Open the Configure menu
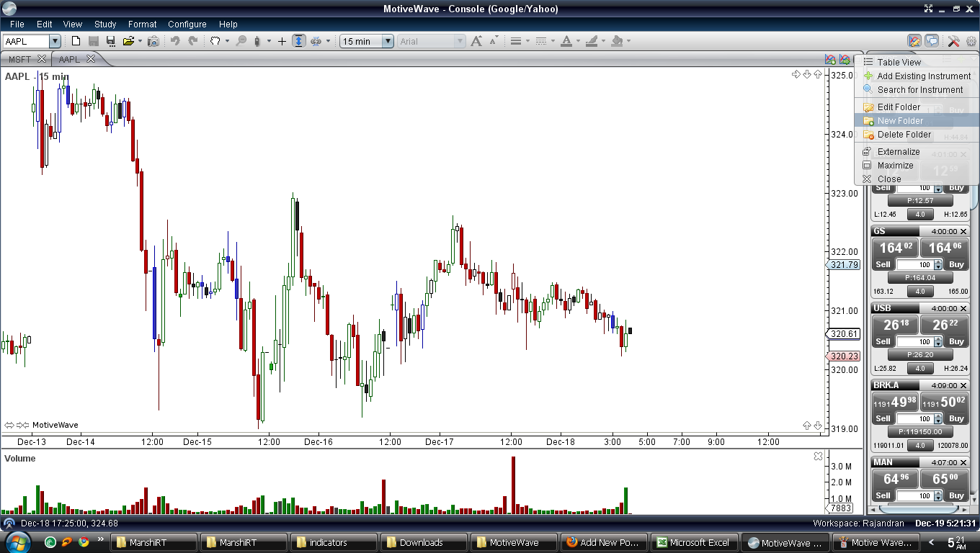The height and width of the screenshot is (553, 980). coord(187,24)
